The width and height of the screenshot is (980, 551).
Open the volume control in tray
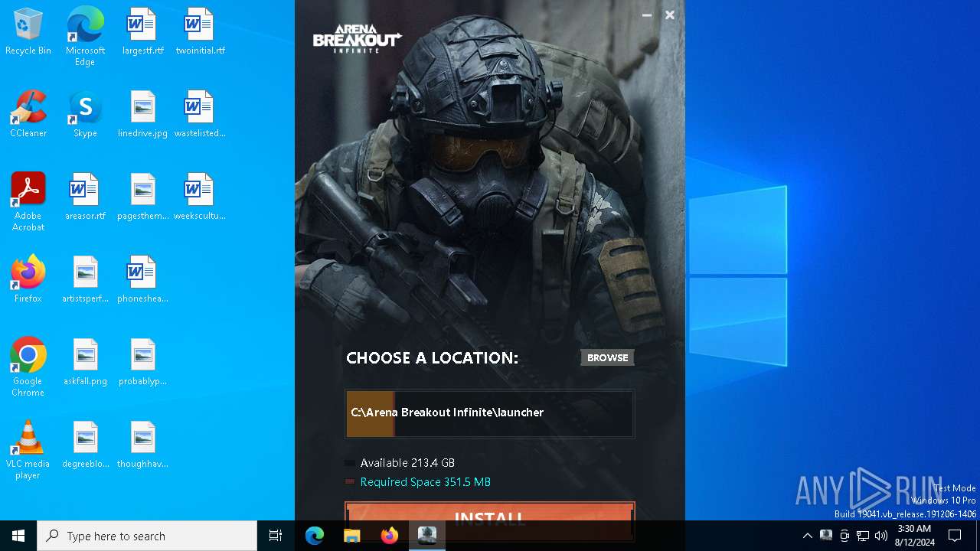tap(881, 536)
